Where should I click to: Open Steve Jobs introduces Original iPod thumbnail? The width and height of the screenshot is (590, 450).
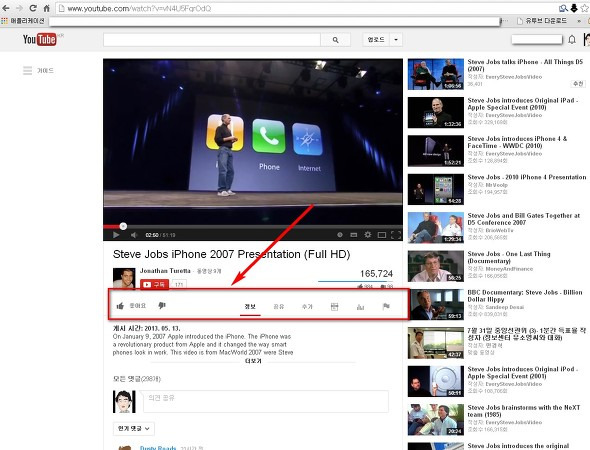coord(436,381)
